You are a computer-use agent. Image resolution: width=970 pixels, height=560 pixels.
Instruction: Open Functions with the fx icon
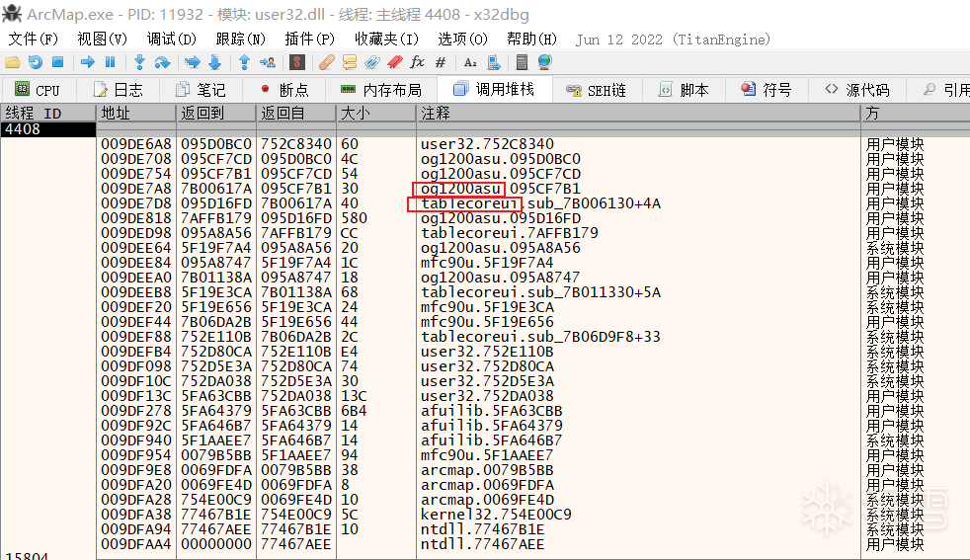pyautogui.click(x=418, y=62)
